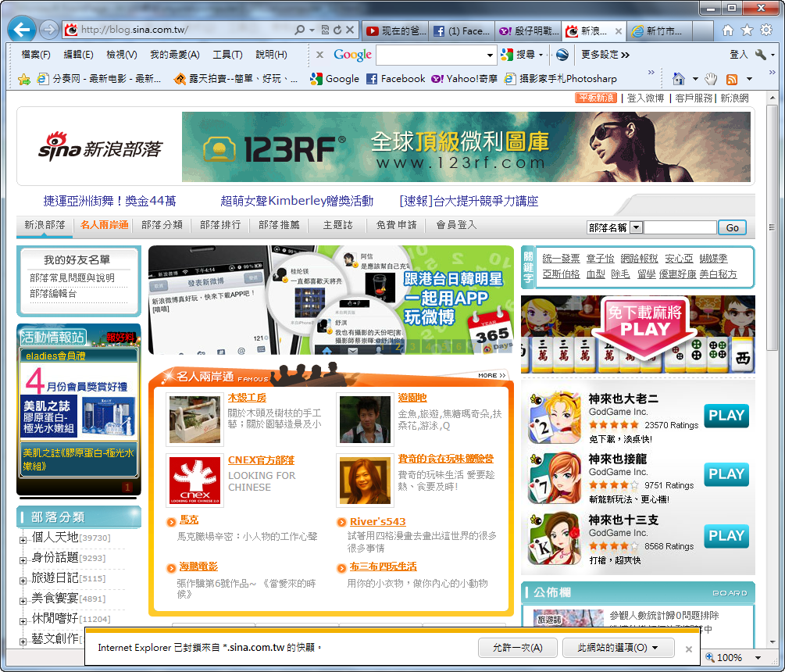Click the 免下載麻將 PLAY banner
The image size is (785, 672).
coord(638,334)
